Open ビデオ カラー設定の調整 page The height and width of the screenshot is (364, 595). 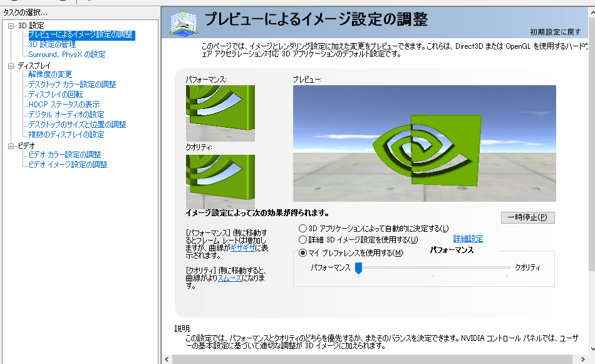click(65, 155)
